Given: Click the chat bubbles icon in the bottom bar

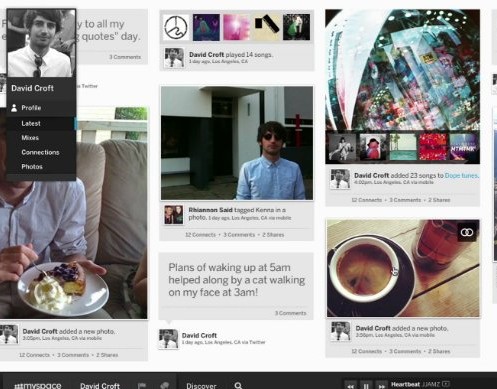Looking at the screenshot, I should pyautogui.click(x=165, y=386).
